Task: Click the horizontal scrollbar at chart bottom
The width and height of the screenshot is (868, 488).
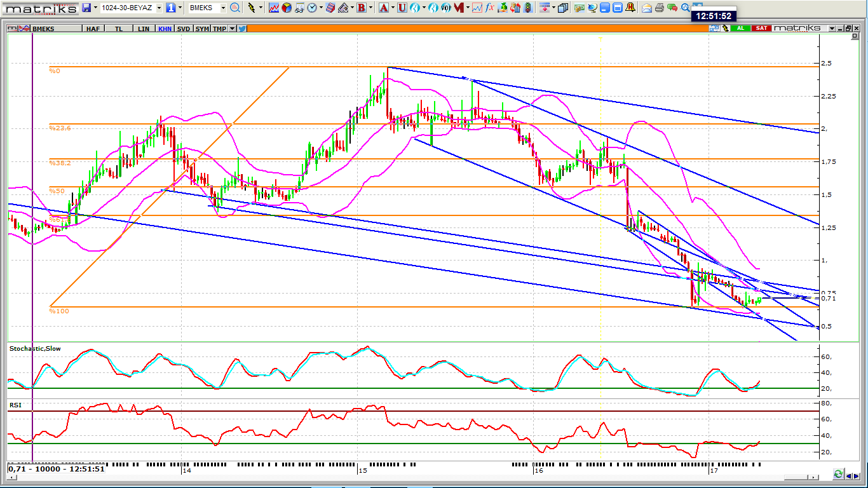Action: (x=445, y=475)
